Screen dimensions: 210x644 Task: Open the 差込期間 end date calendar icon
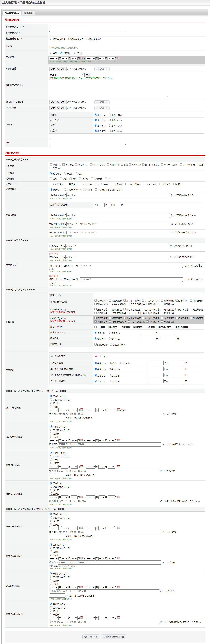click(118, 58)
